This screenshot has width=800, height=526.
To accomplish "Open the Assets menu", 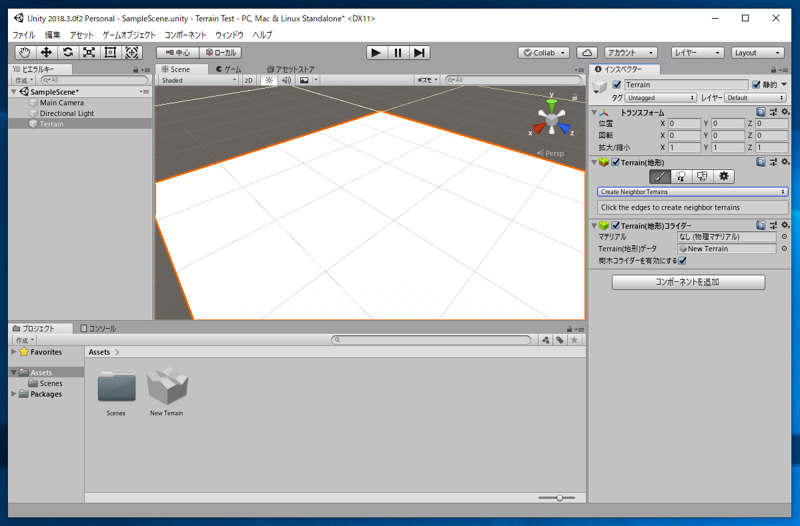I will pos(82,35).
